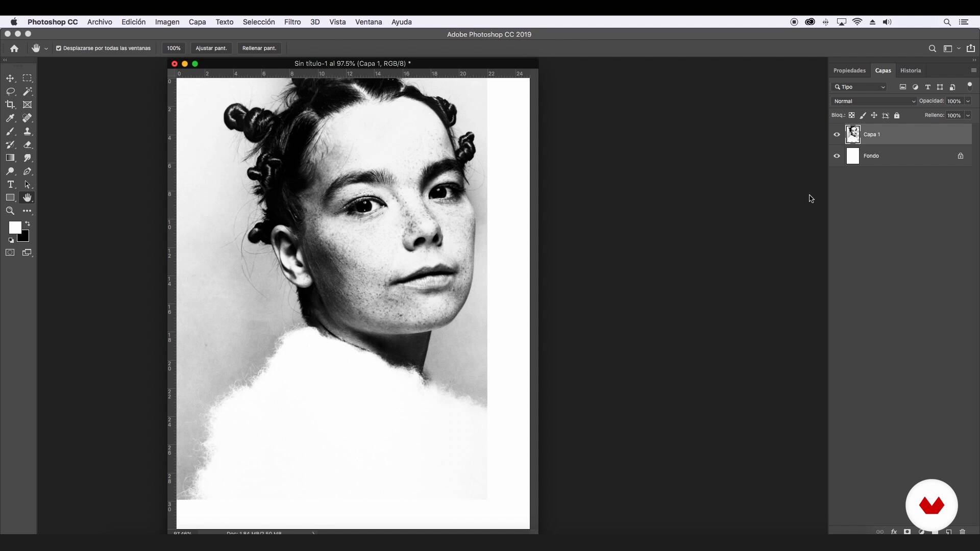Click the 100% zoom button
This screenshot has height=551, width=980.
pyautogui.click(x=174, y=48)
